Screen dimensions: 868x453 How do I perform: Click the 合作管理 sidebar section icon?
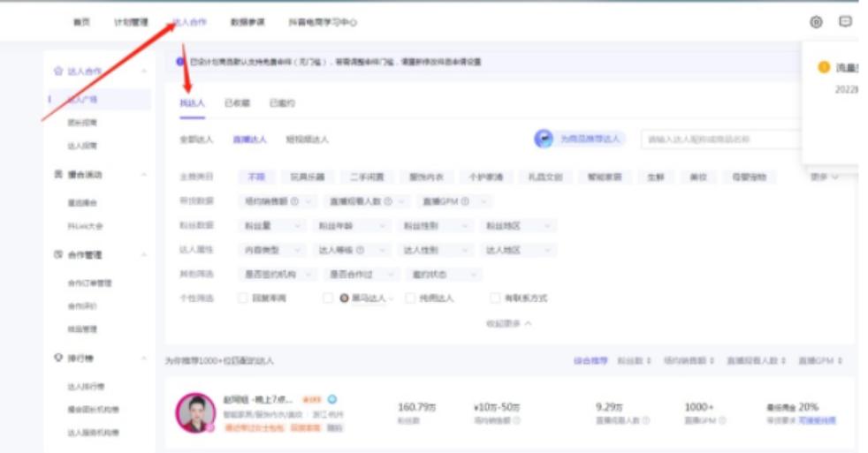tap(58, 254)
